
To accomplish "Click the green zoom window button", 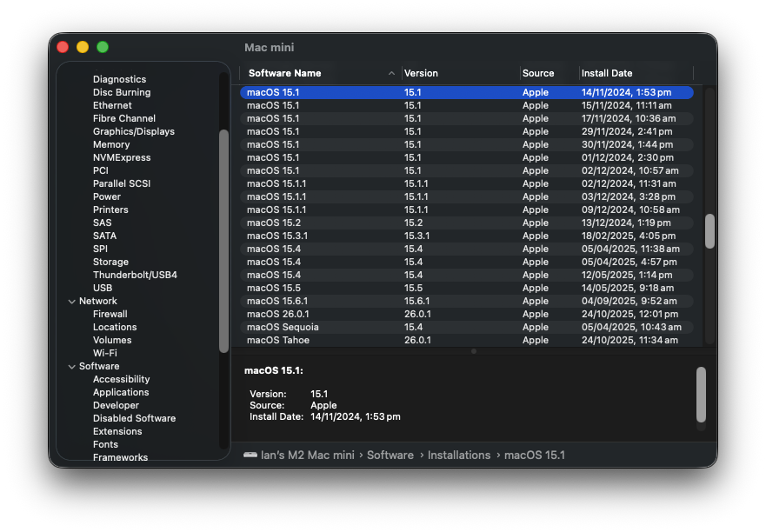I will pos(103,47).
